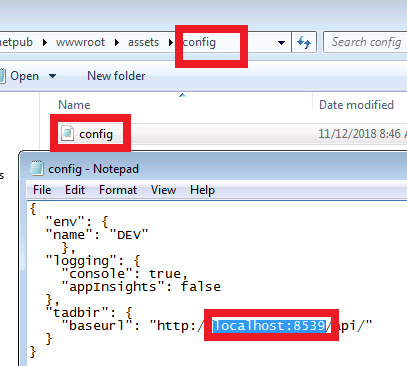The image size is (407, 366).
Task: Expand the arrow before wwwroot in the address bar
Action: 45,43
